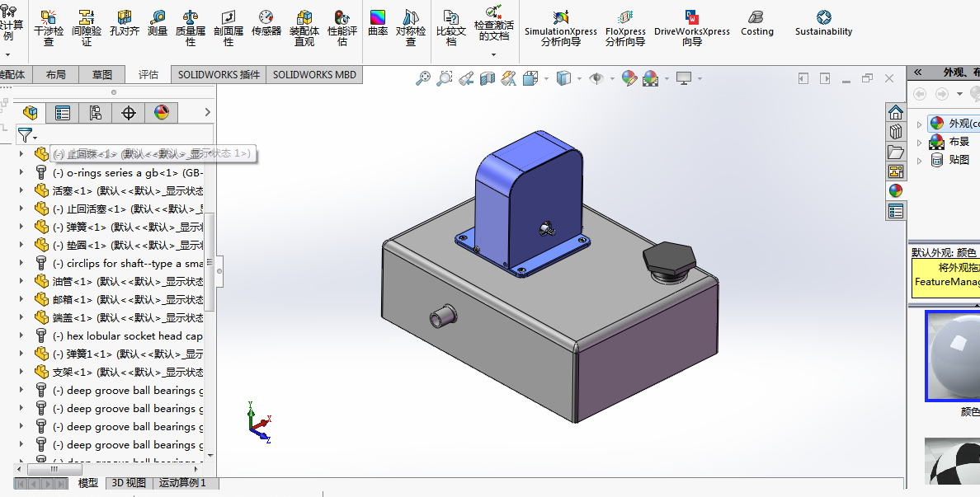
Task: Open the File Explorer folder task pane icon
Action: click(896, 152)
